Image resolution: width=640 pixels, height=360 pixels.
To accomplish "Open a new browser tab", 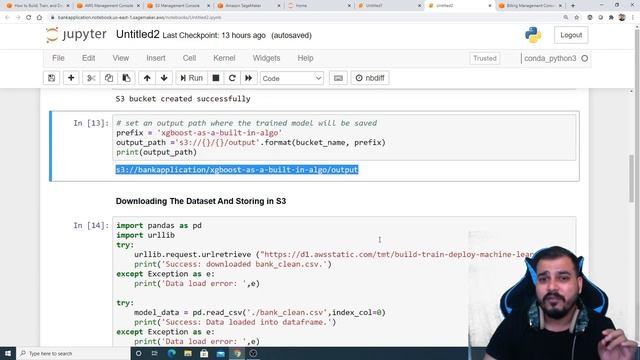I will [573, 6].
